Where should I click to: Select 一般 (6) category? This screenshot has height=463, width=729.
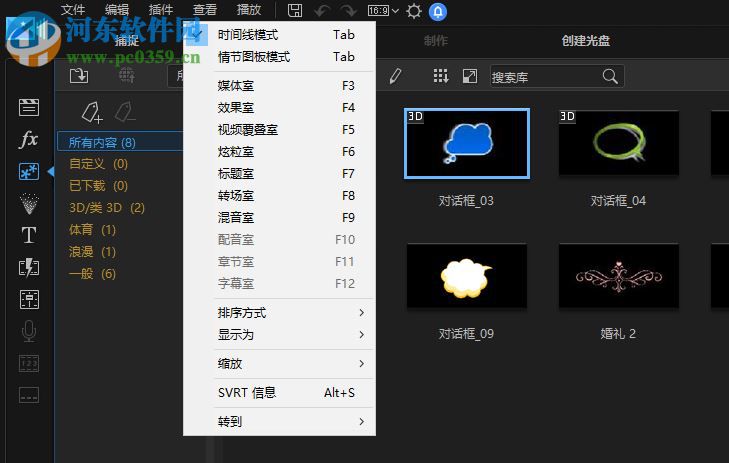point(92,274)
